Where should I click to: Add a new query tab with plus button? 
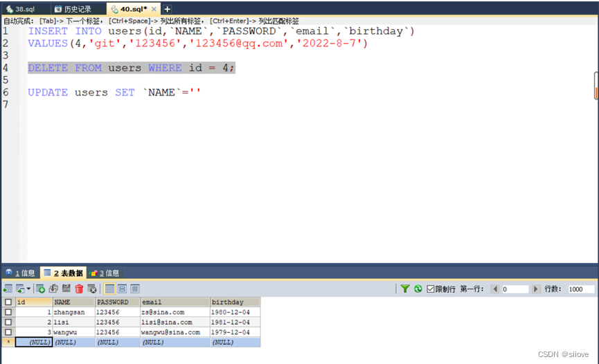168,9
